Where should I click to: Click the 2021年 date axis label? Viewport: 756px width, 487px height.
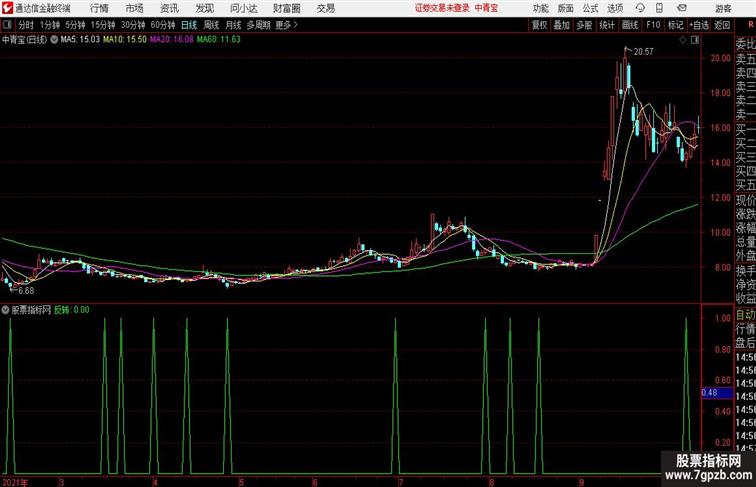tap(15, 482)
